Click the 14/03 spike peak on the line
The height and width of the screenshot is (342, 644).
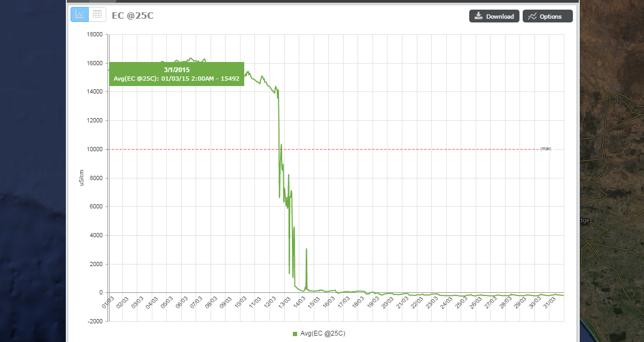[x=306, y=249]
